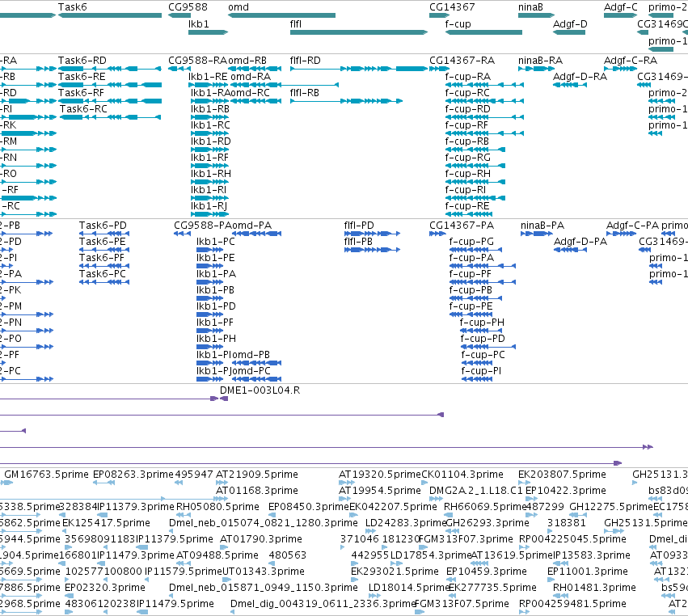
Task: Select transcript ninaB-RA
Action: tap(540, 60)
